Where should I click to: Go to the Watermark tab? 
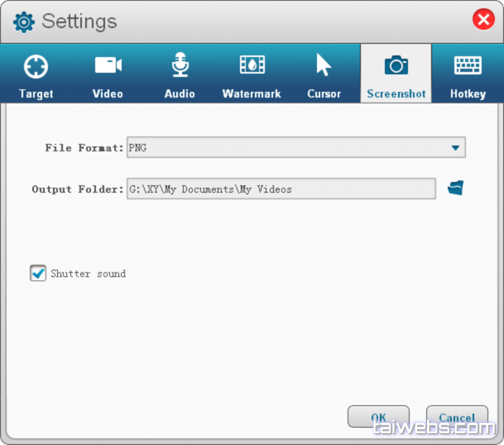pyautogui.click(x=251, y=74)
